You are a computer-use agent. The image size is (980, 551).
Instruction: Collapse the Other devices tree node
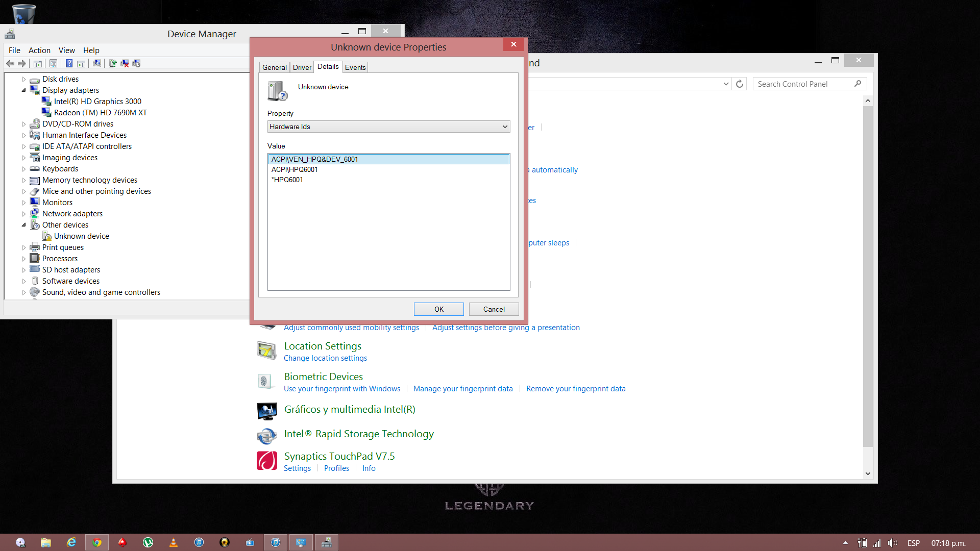point(23,225)
